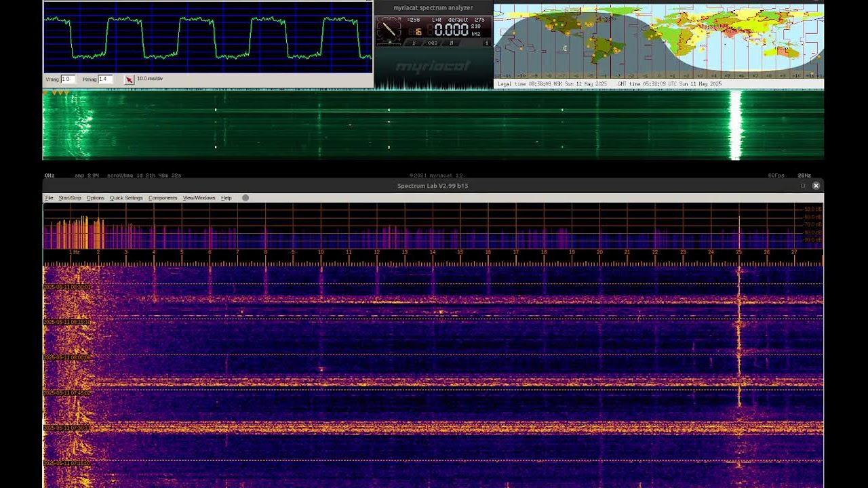Click the green square-wave oscilloscope trace
868x488 pixels.
click(x=208, y=37)
